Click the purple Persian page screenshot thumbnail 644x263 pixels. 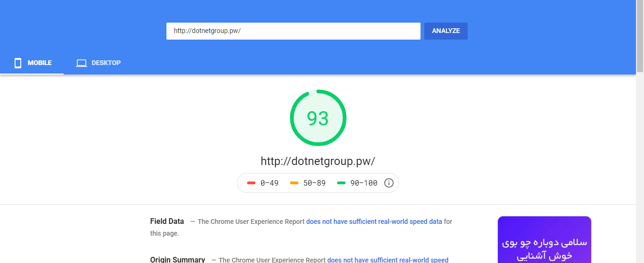[x=545, y=239]
